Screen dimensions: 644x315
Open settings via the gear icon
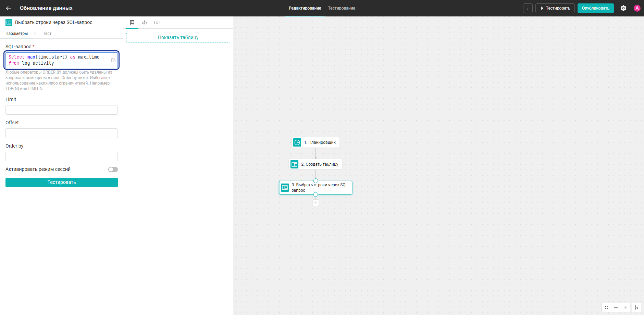click(623, 8)
